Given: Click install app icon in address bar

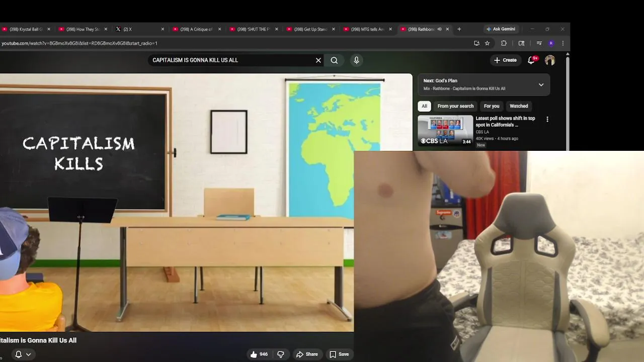Looking at the screenshot, I should pyautogui.click(x=476, y=43).
